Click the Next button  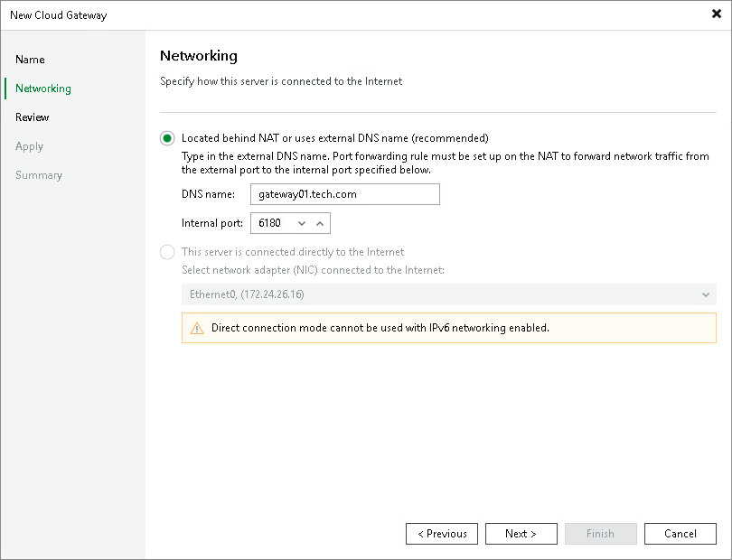click(x=521, y=533)
